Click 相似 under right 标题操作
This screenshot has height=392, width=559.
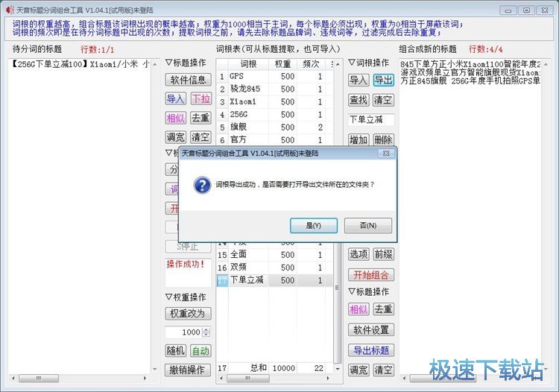click(x=358, y=309)
